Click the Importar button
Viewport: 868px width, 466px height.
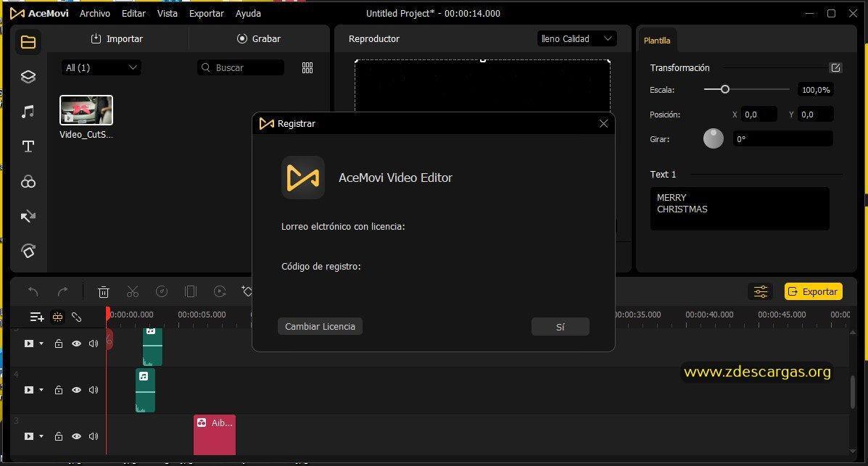[117, 38]
